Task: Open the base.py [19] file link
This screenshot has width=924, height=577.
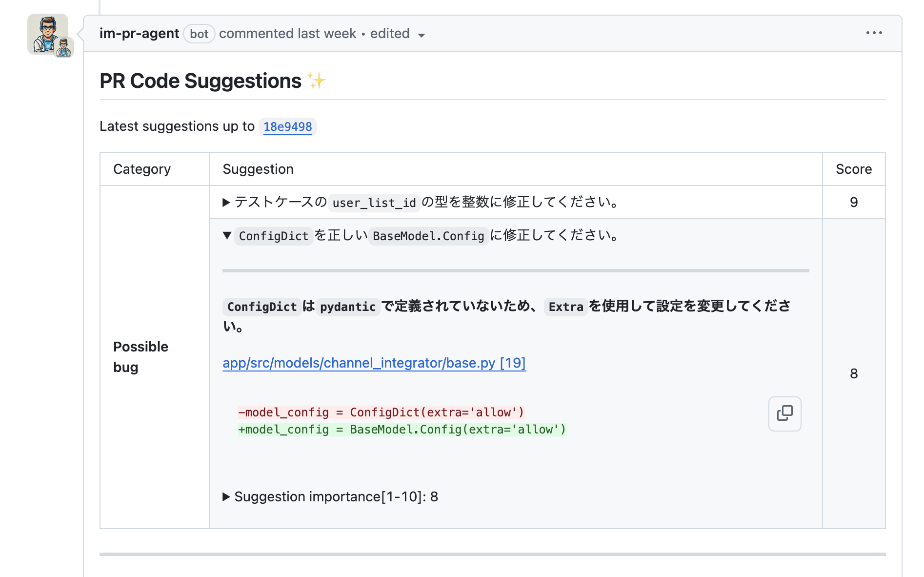Action: pyautogui.click(x=374, y=363)
